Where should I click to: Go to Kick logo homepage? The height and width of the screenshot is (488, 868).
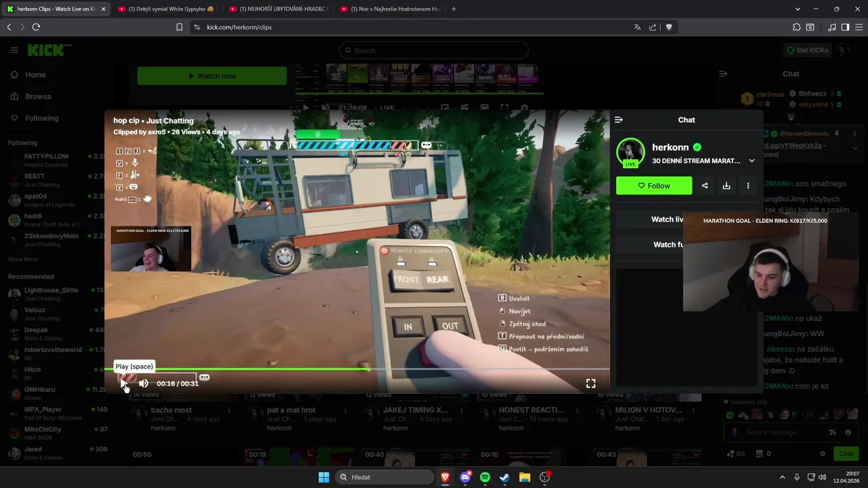pos(46,50)
